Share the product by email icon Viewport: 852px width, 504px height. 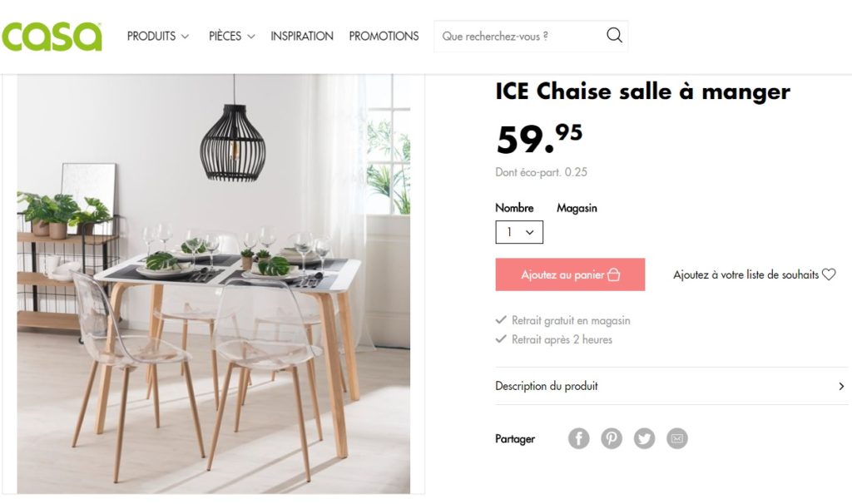[677, 437]
